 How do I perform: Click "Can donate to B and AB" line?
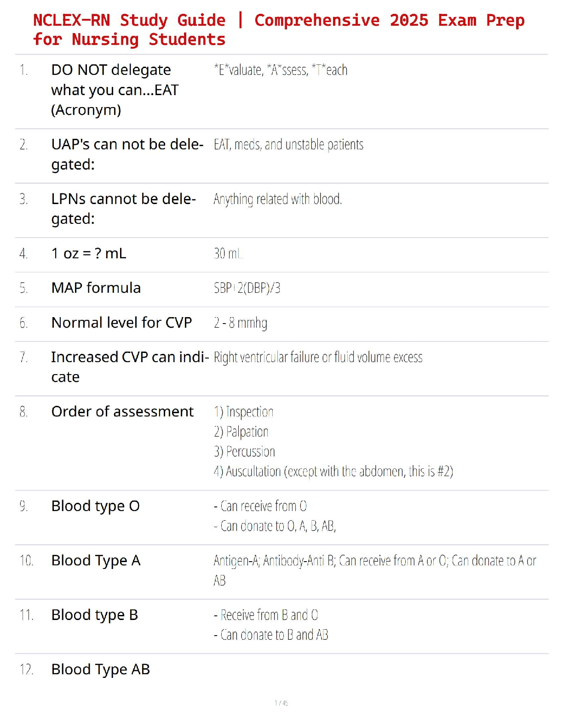click(271, 635)
